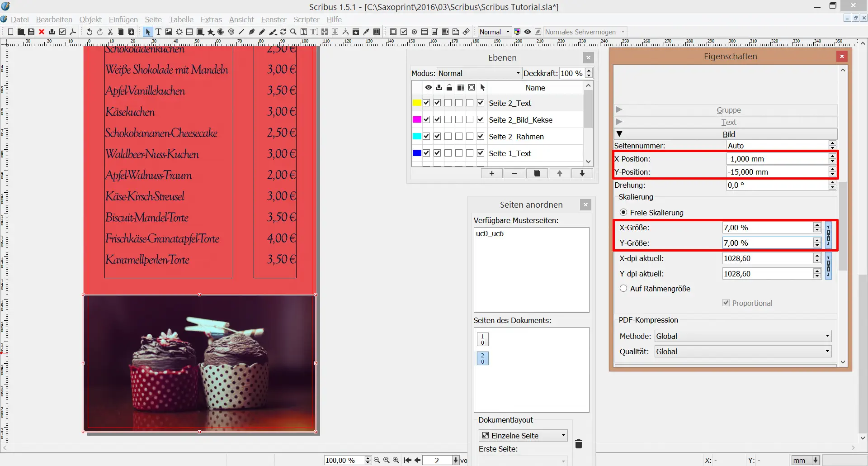This screenshot has width=868, height=466.
Task: Lock the Seite 2_Text layer
Action: pyautogui.click(x=448, y=103)
